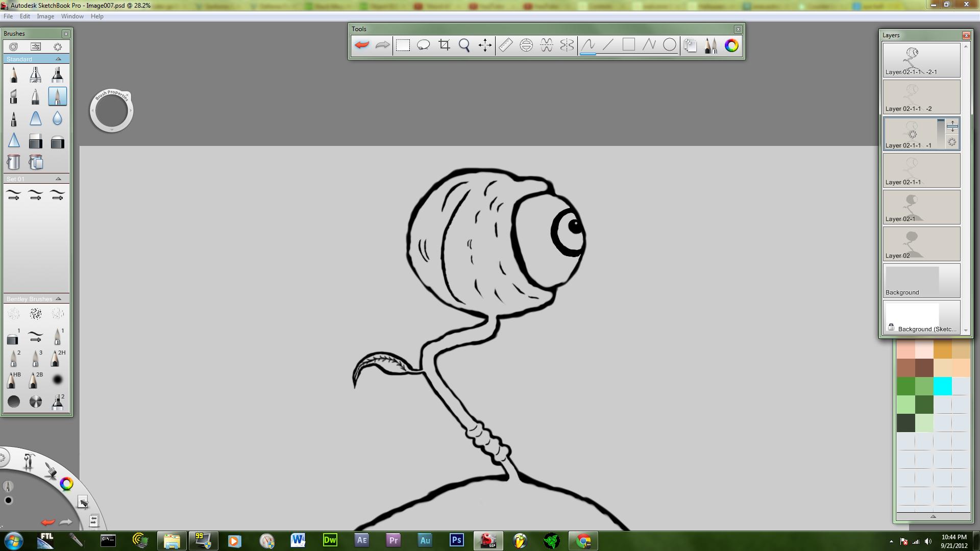This screenshot has width=980, height=551.
Task: Collapse the color swatch panel arrow
Action: point(933,517)
